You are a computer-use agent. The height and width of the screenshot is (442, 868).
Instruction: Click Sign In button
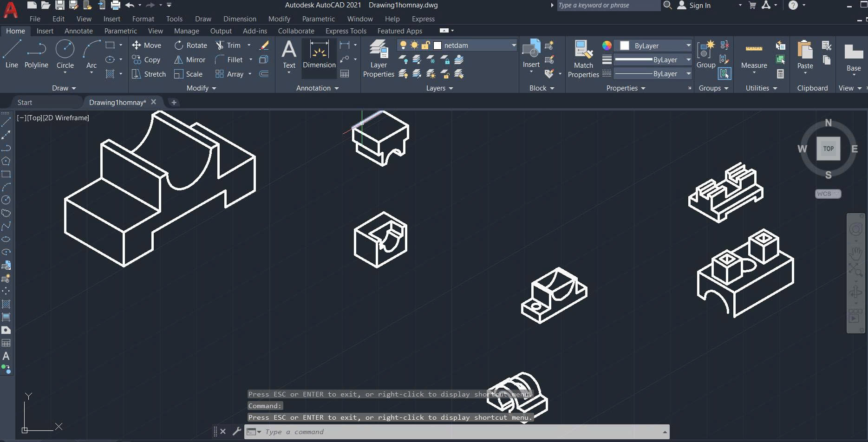[x=699, y=6]
